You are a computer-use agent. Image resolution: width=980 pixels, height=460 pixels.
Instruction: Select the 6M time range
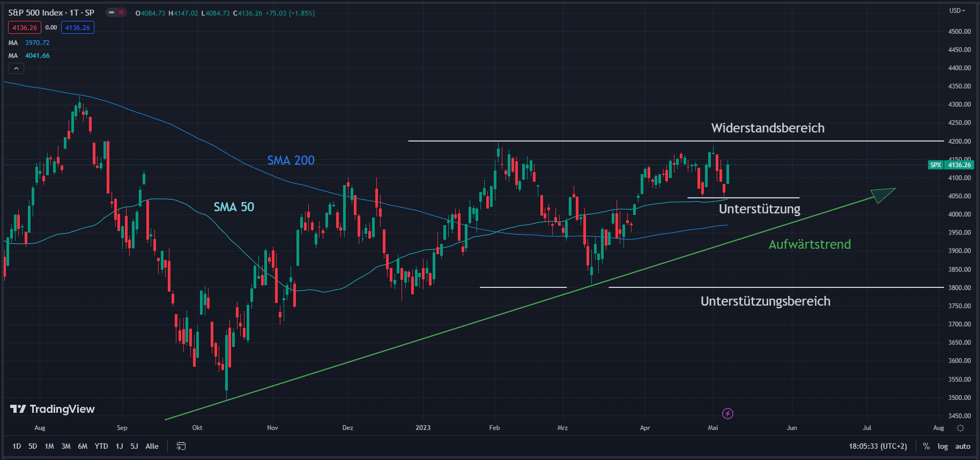[83, 446]
